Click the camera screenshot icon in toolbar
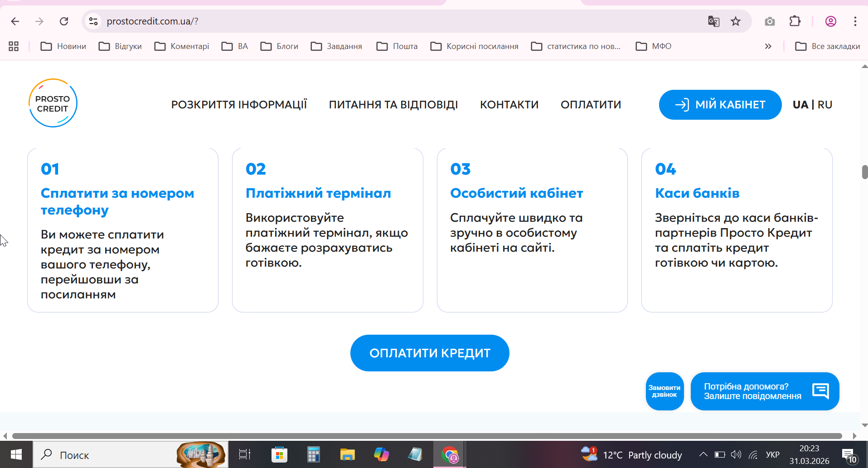This screenshot has height=468, width=868. [x=770, y=21]
